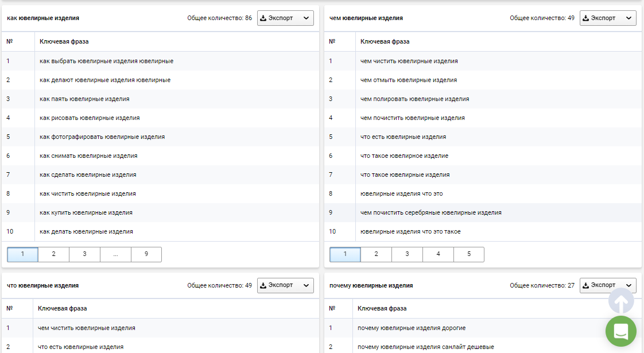
Task: Click 'Ключевая фраза' header in the 'как' table
Action: tap(64, 41)
